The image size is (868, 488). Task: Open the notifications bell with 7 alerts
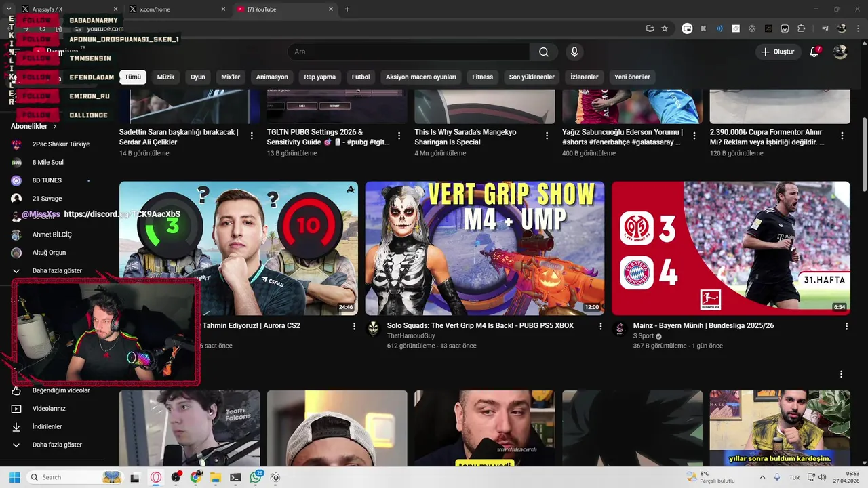(815, 52)
